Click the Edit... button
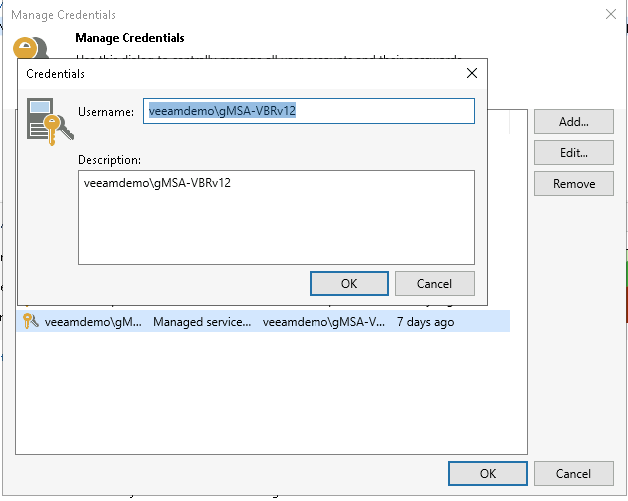Viewport: 628px width, 501px height. 573,153
